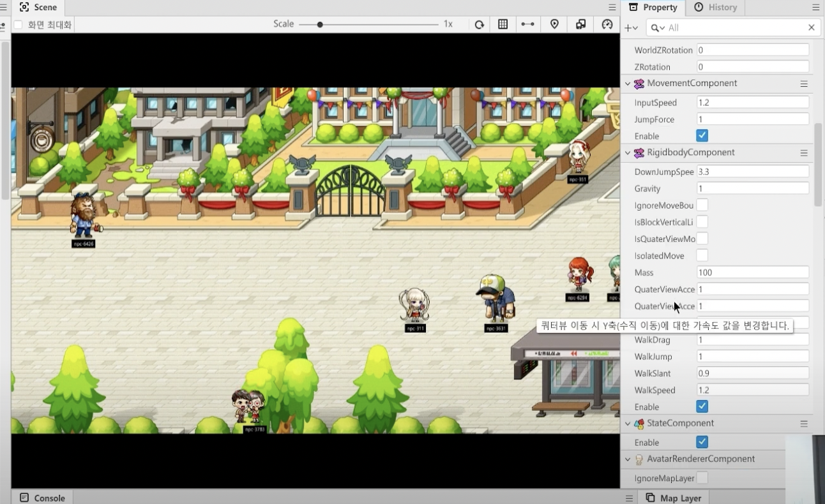825x504 pixels.
Task: Click the JumpForce value field
Action: pos(753,119)
